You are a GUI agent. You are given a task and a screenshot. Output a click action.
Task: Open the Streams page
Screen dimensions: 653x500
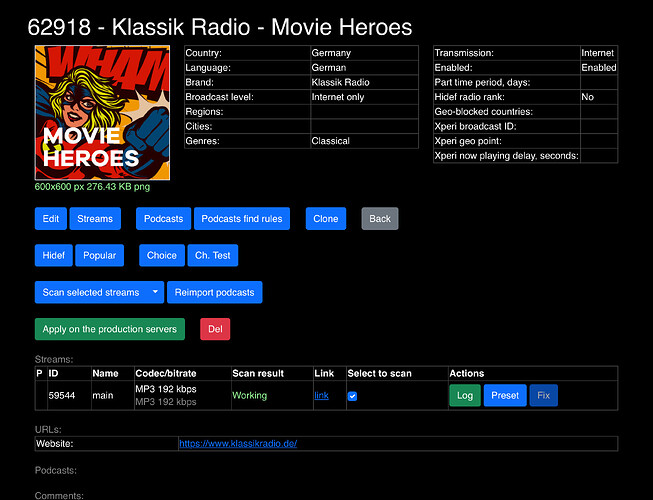(95, 219)
